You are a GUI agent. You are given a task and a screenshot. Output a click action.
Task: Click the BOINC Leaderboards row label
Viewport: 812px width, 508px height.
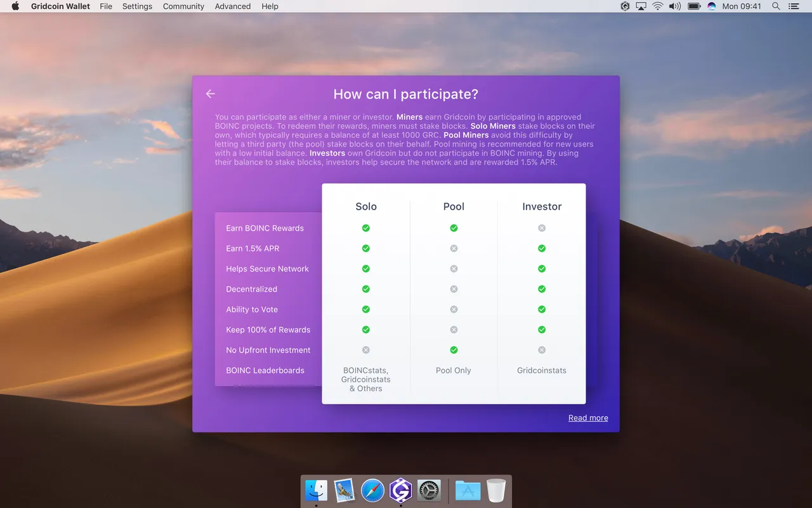265,370
